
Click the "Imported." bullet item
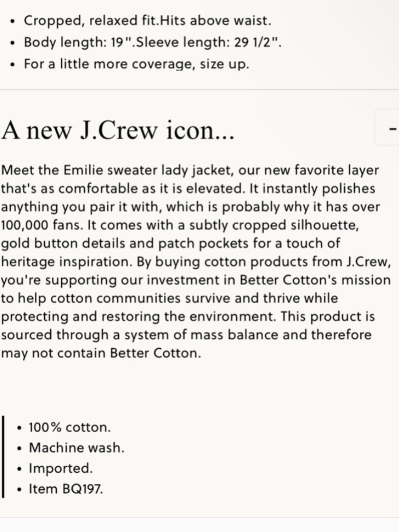[60, 468]
